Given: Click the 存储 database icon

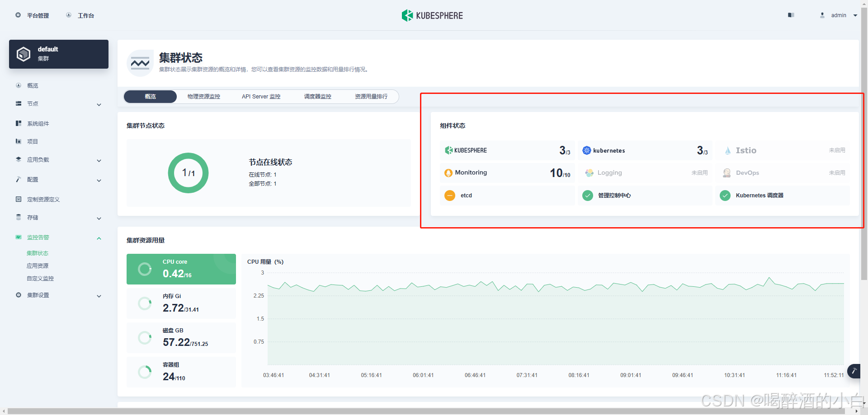Looking at the screenshot, I should [x=19, y=217].
